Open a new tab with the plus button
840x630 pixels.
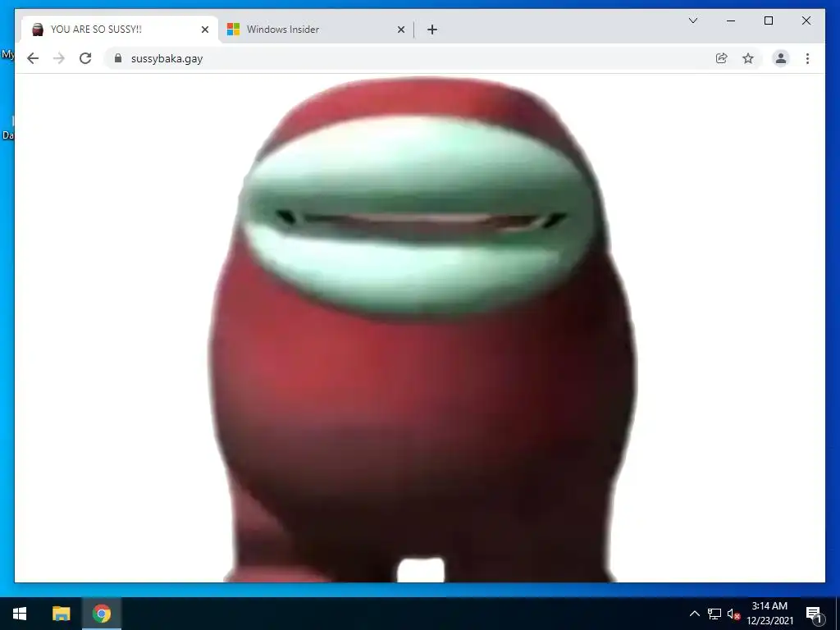click(432, 30)
